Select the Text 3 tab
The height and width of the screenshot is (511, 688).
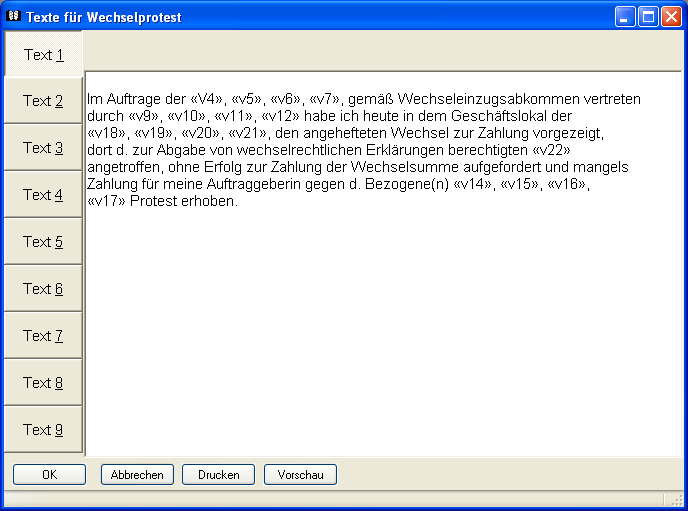point(43,148)
